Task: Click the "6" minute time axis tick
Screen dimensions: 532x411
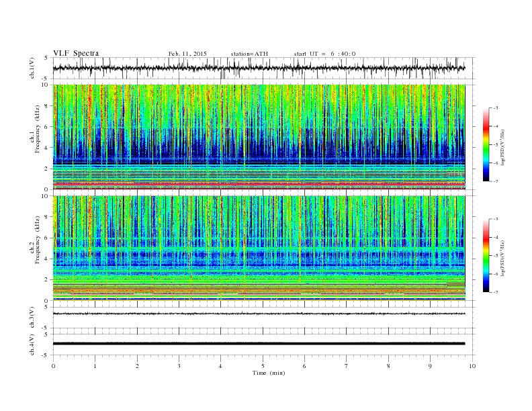Action: tap(304, 366)
